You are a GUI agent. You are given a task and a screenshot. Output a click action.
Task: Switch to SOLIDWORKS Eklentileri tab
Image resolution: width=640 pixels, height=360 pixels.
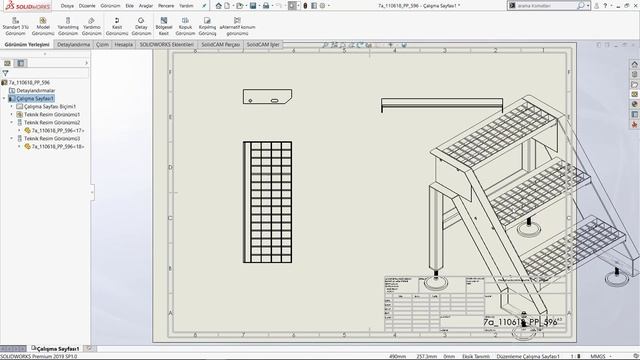[167, 44]
